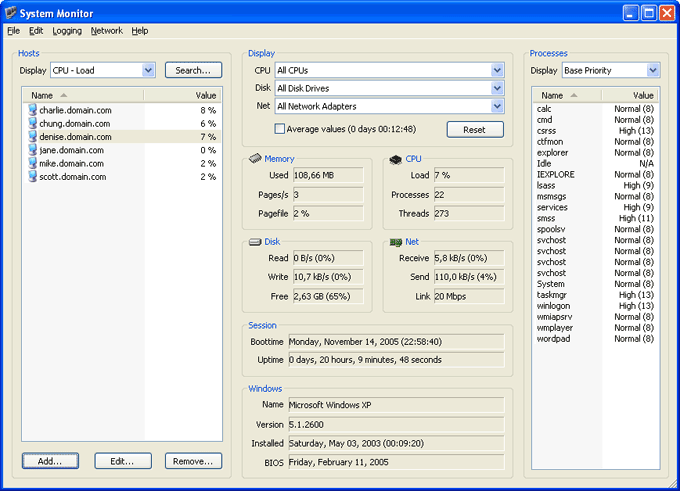Sort processes by Value column header
The width and height of the screenshot is (680, 491).
click(x=630, y=95)
